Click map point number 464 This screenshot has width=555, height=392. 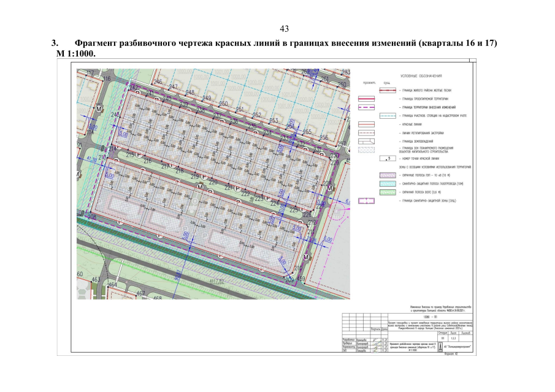[113, 285]
